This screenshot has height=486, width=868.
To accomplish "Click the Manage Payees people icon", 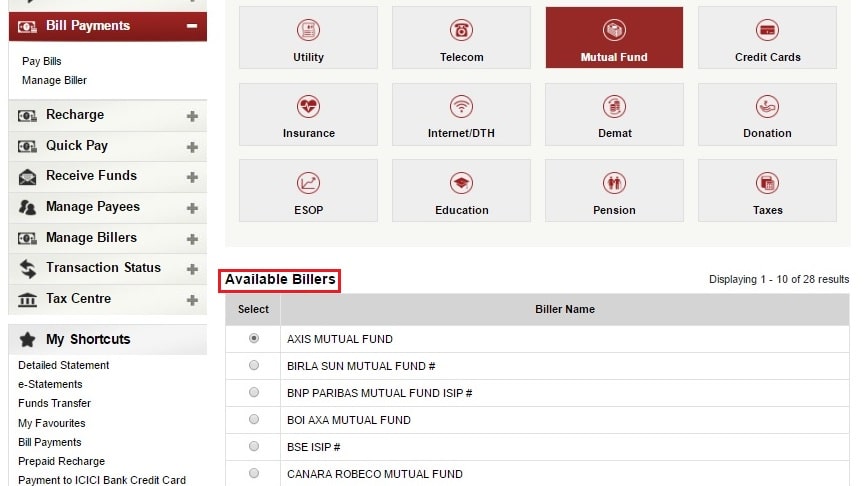I will coord(27,208).
